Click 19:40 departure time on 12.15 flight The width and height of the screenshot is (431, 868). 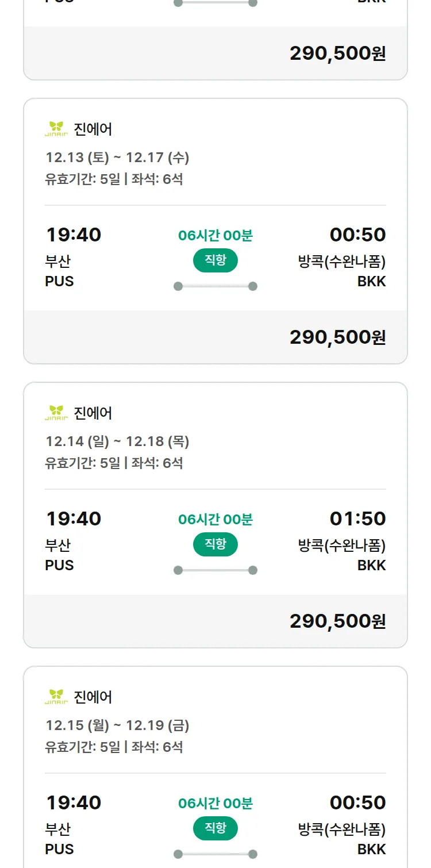pyautogui.click(x=74, y=802)
